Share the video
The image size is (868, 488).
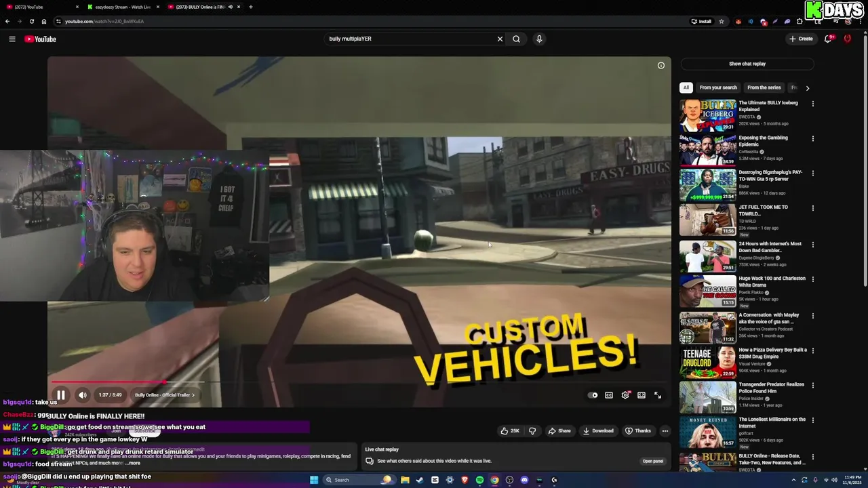(559, 430)
